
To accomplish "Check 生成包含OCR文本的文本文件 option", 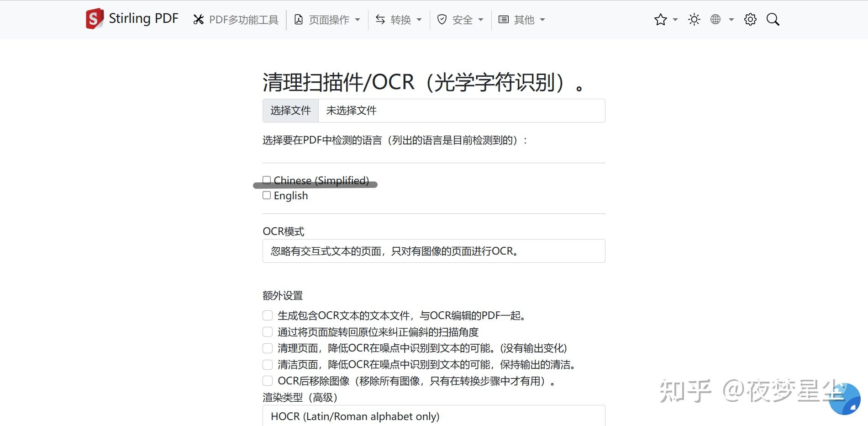I will [x=267, y=315].
